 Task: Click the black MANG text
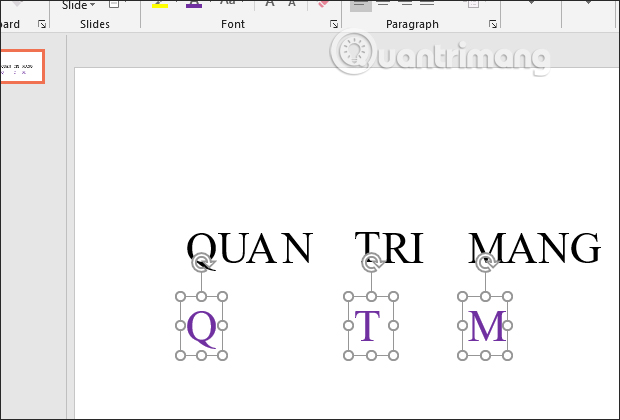(535, 248)
